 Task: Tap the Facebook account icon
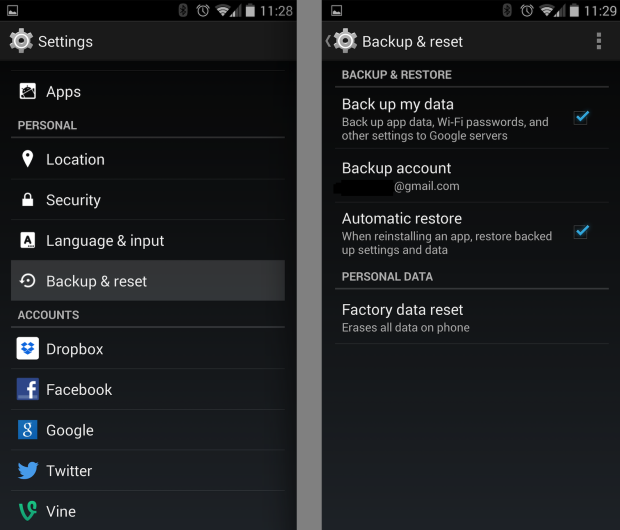click(28, 389)
